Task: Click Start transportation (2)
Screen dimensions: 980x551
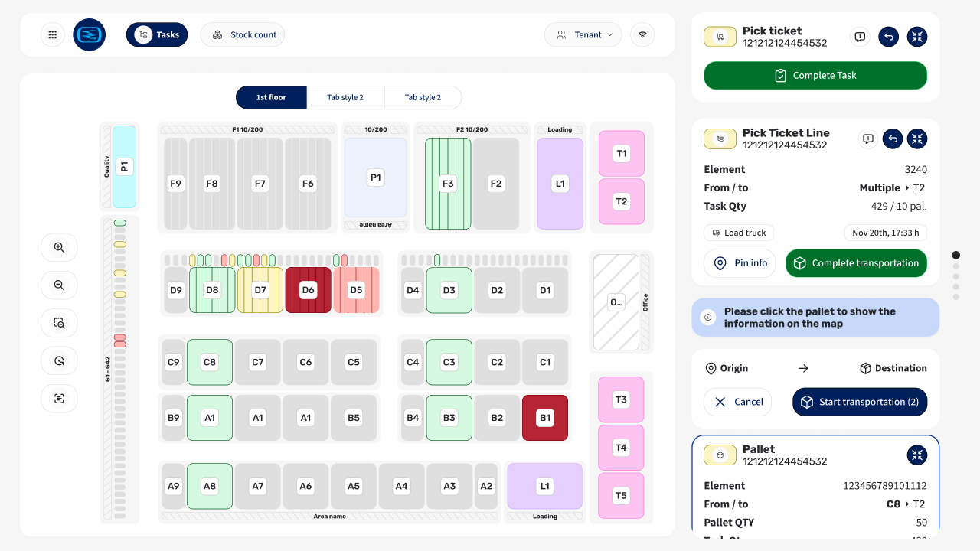Action: (860, 402)
